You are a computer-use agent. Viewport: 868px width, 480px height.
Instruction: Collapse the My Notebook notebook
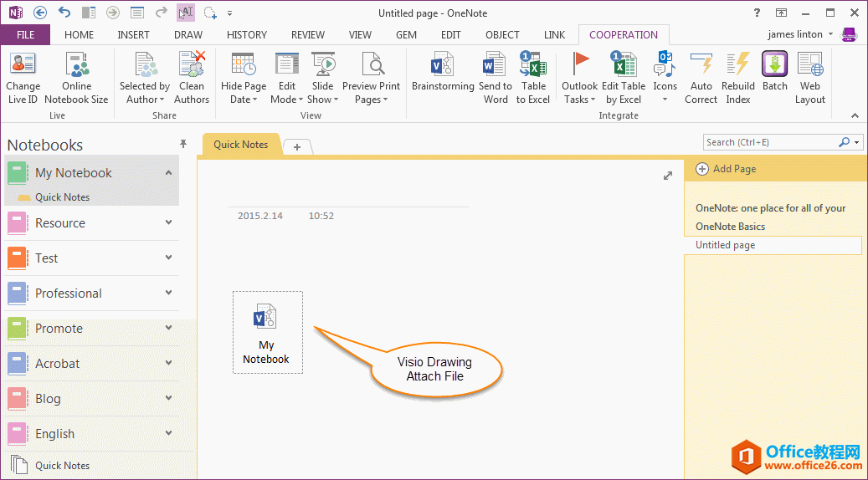[169, 172]
